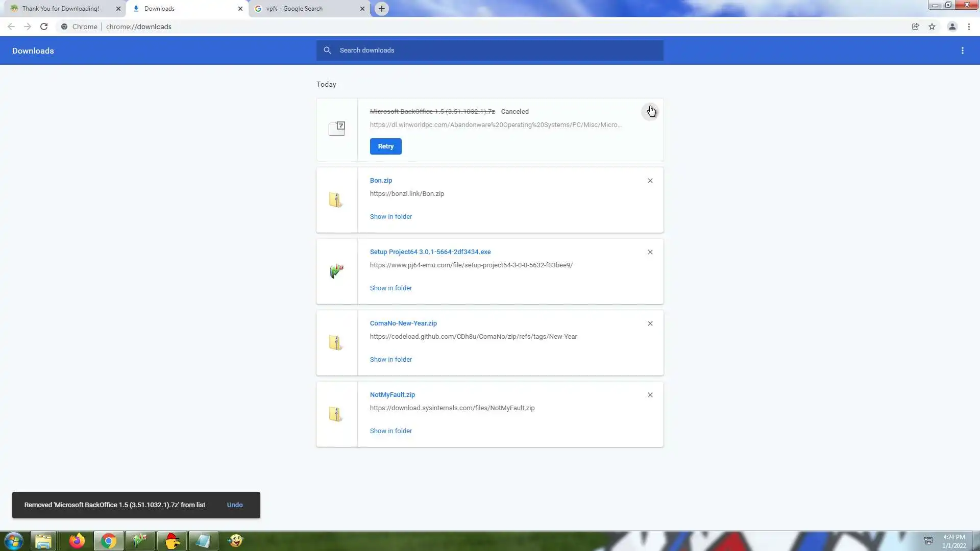
Task: Open the Windows Start orb
Action: point(14,541)
